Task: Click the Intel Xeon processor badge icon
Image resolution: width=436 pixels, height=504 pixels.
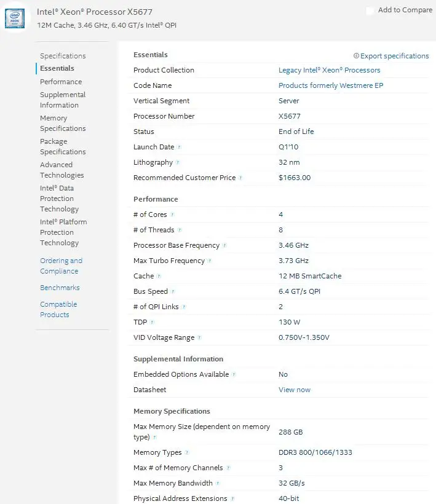Action: (15, 18)
